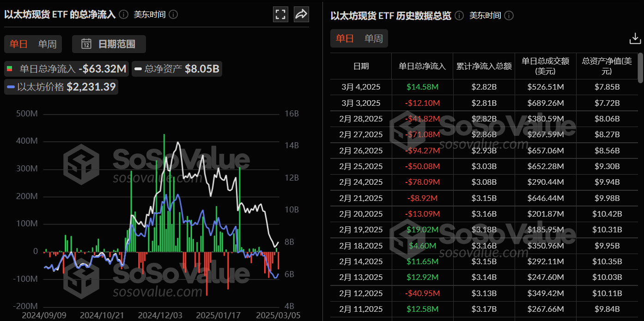Select 单日 tab in history table
Viewport: 644px width, 321px height.
pyautogui.click(x=345, y=38)
